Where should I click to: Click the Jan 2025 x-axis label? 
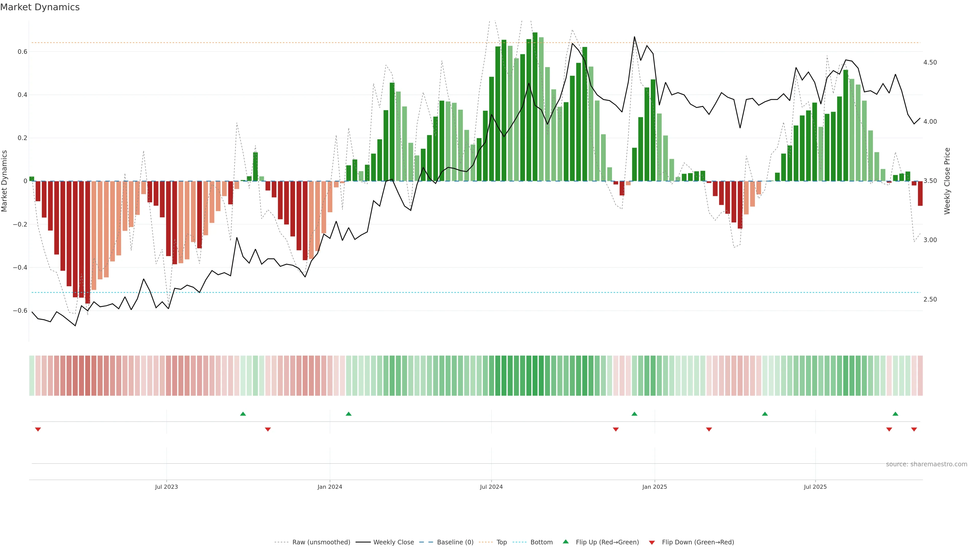click(x=654, y=487)
